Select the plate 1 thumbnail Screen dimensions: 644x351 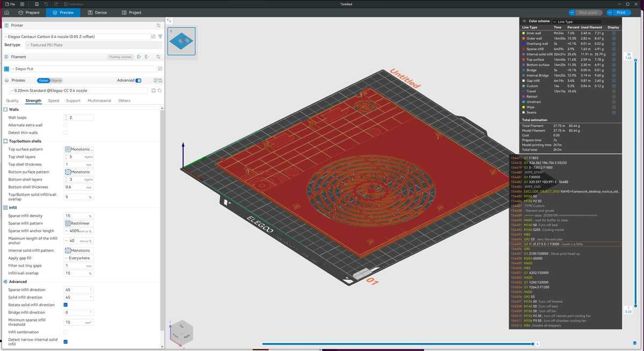tap(181, 40)
